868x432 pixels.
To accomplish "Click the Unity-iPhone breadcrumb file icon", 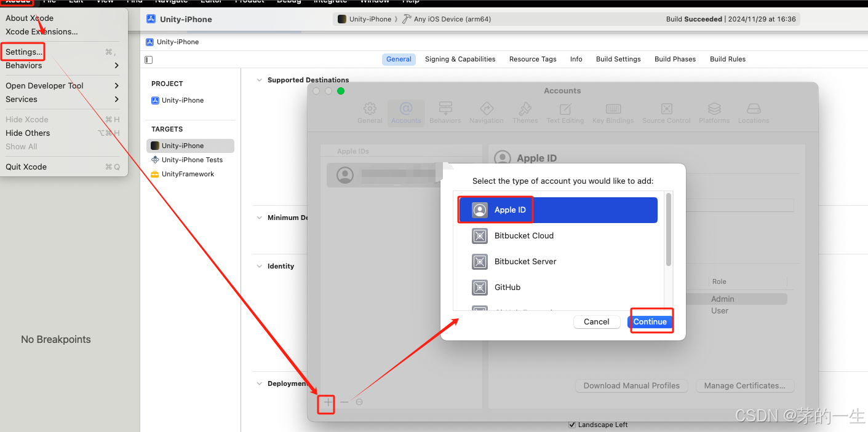I will 149,42.
